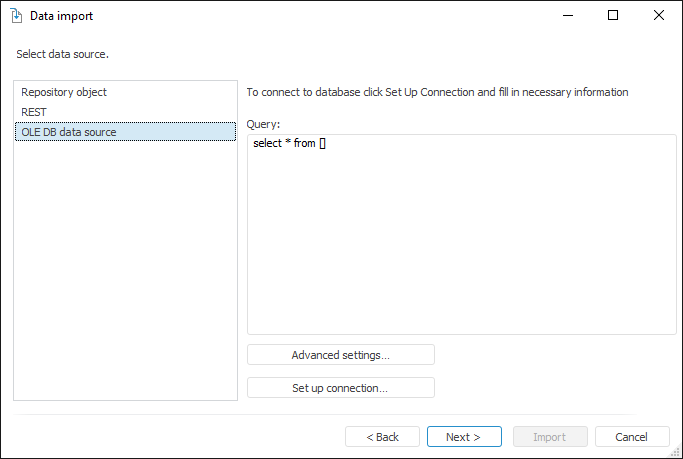
Task: Click the Data import title text
Action: (62, 16)
